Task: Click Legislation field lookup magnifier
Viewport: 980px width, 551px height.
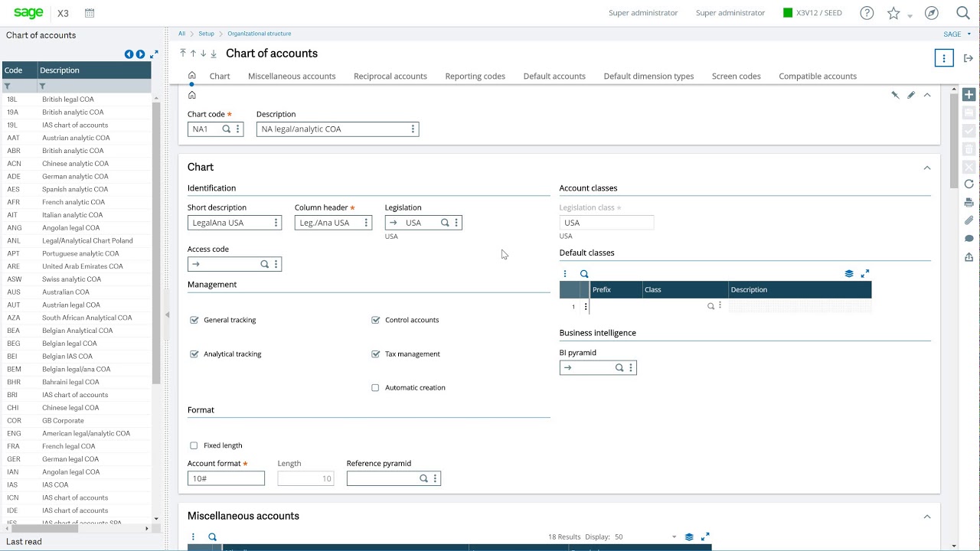Action: pos(445,223)
